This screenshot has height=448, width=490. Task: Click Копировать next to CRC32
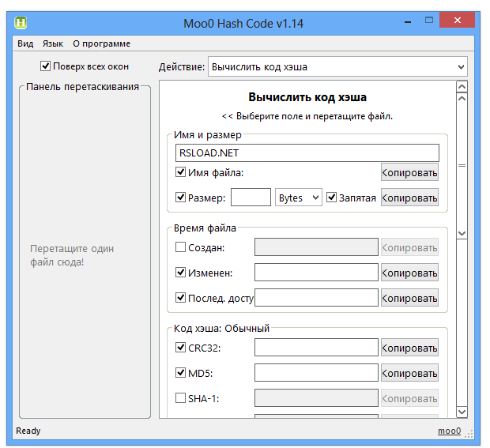pos(409,347)
